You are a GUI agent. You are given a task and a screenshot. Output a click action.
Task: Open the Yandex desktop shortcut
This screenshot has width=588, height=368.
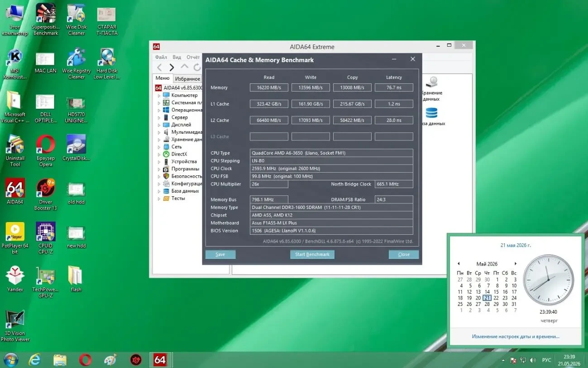15,279
